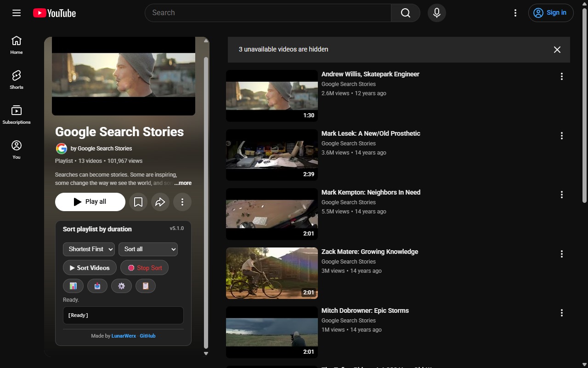Open the playlist header three-dot menu

[182, 202]
